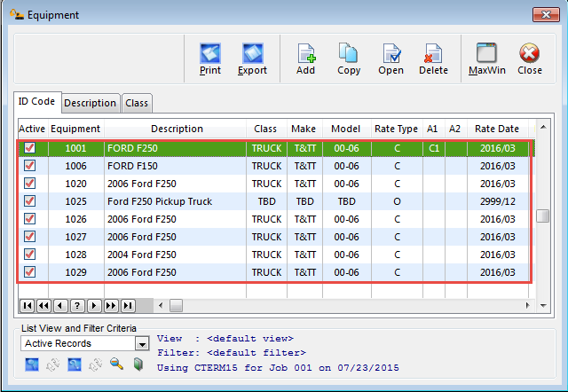Screen dimensions: 568x392
Task: Uncheck Active for equipment 1029
Action: coord(29,272)
